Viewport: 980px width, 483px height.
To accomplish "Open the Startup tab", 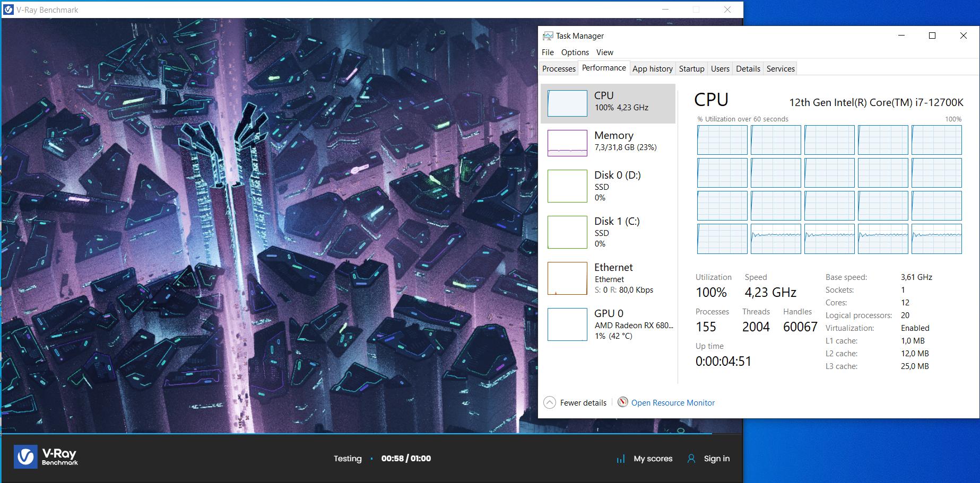I will pyautogui.click(x=692, y=69).
